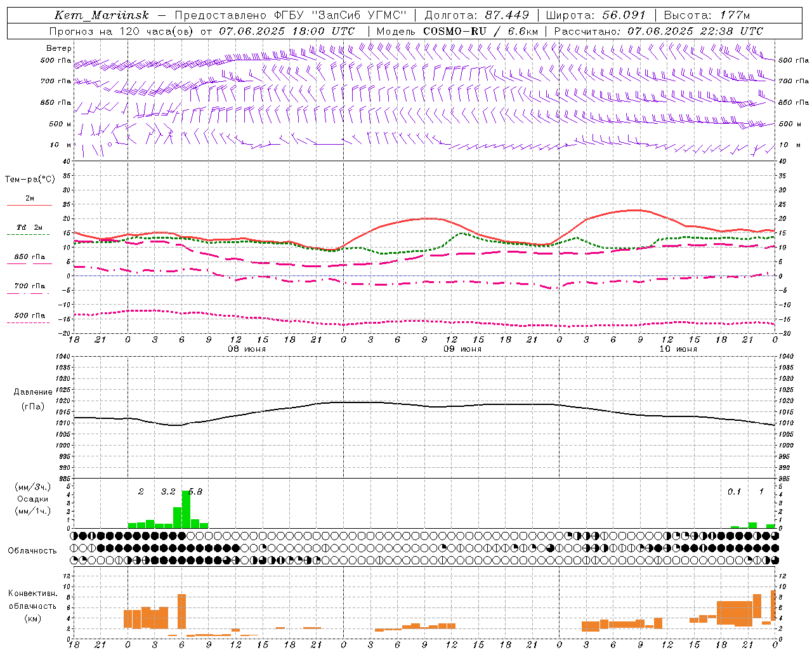
Task: Click the tallest green precipitation bar
Action: (x=186, y=509)
